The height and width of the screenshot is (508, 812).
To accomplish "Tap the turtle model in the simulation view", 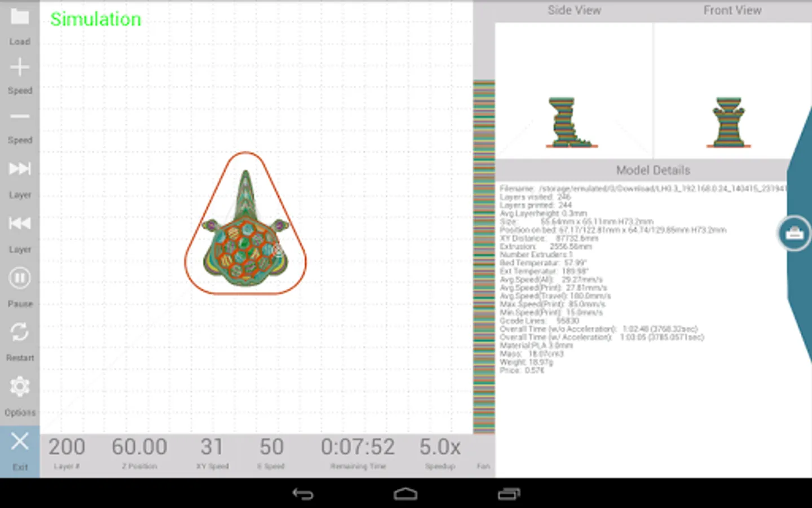I will pyautogui.click(x=245, y=228).
